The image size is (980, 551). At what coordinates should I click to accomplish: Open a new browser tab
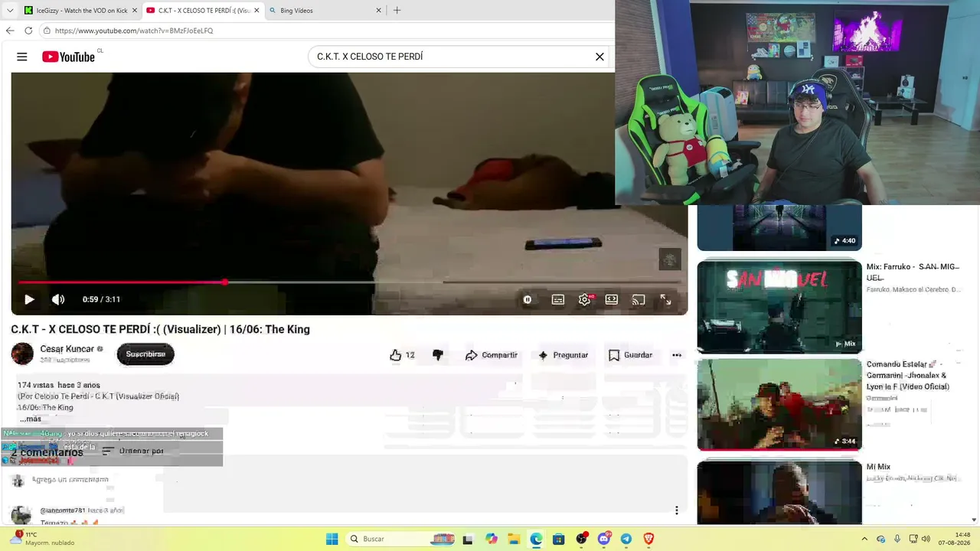tap(397, 11)
